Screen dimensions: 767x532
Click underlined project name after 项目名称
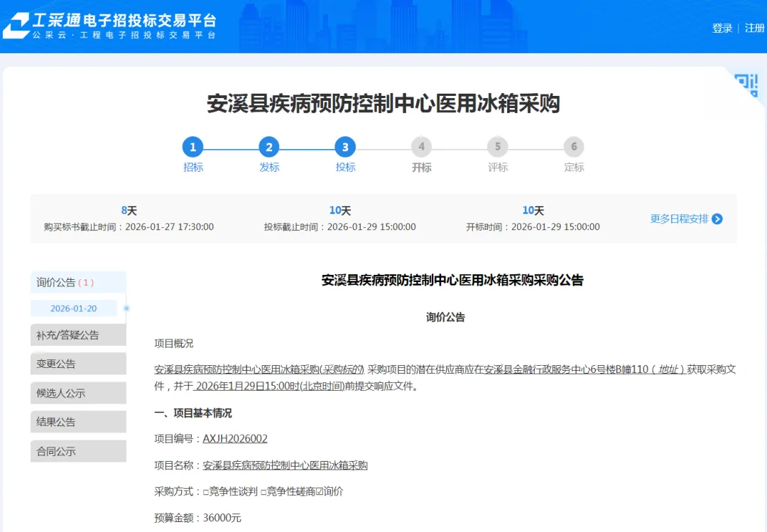click(285, 465)
